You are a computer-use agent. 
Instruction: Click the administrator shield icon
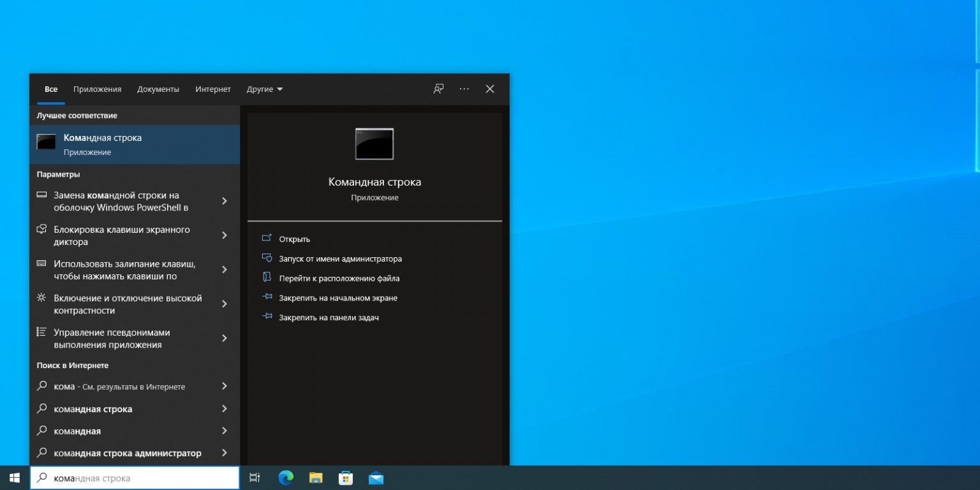click(267, 258)
